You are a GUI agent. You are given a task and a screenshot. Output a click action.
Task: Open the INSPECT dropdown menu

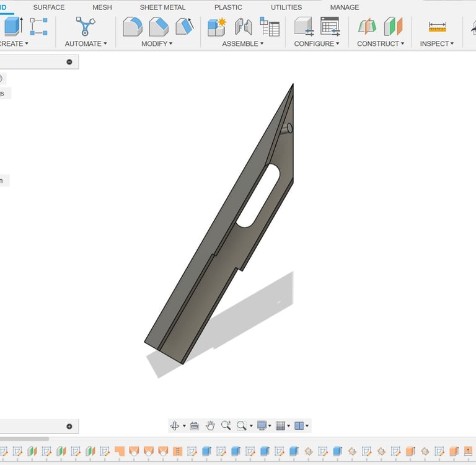437,44
